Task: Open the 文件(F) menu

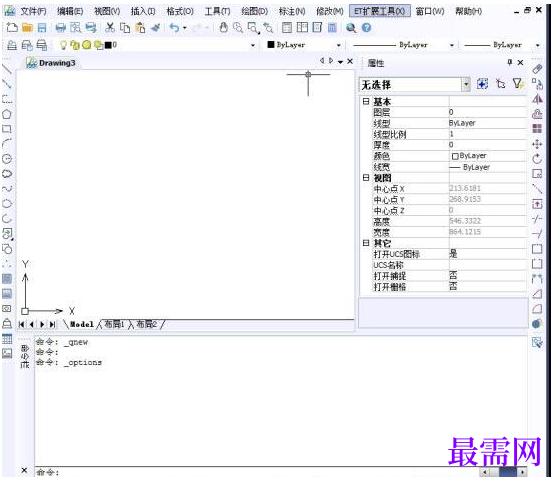Action: 33,11
